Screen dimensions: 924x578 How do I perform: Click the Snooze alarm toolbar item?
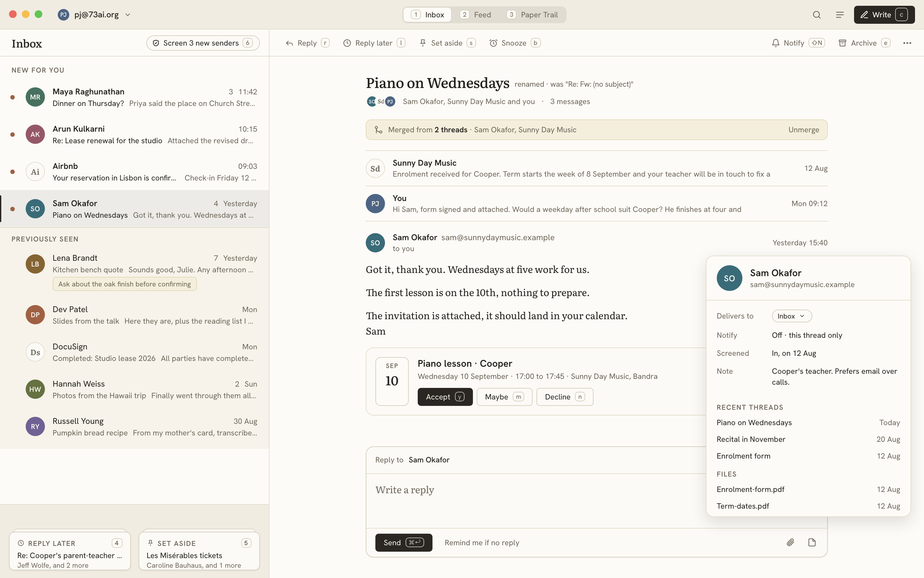click(514, 43)
